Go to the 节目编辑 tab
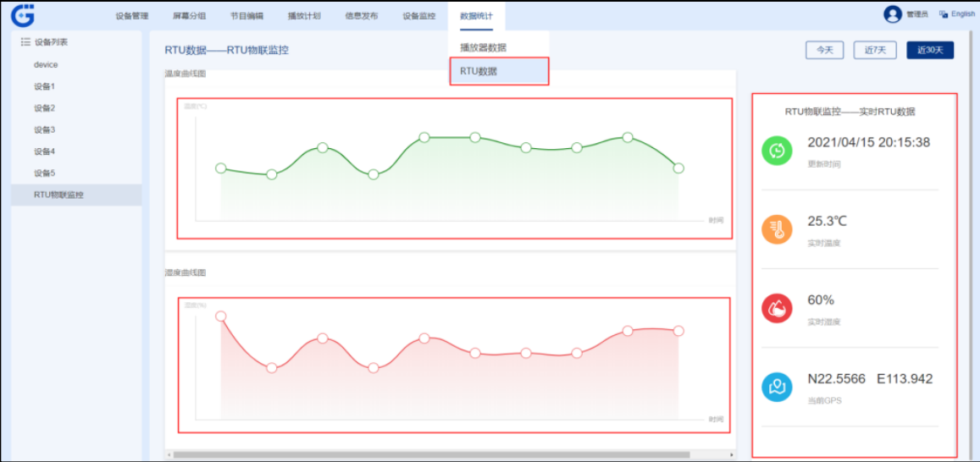Image resolution: width=980 pixels, height=462 pixels. (246, 16)
